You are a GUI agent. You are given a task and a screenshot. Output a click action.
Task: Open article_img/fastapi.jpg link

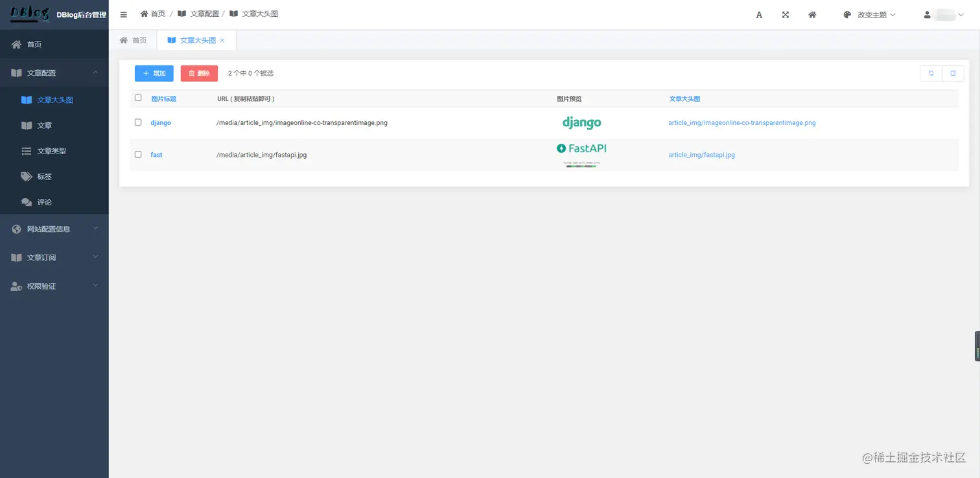click(x=701, y=155)
